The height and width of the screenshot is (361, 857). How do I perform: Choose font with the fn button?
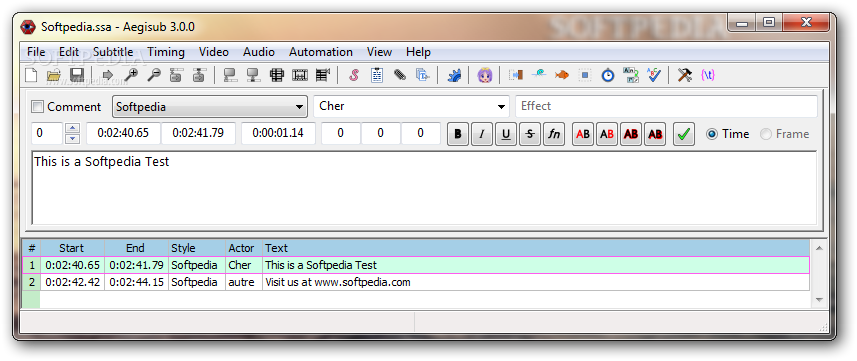tap(554, 134)
